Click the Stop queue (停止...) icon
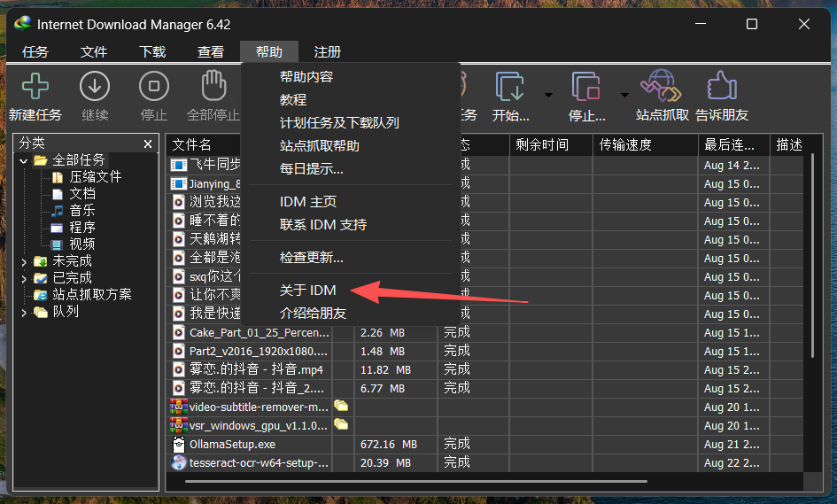This screenshot has width=837, height=504. [x=585, y=87]
